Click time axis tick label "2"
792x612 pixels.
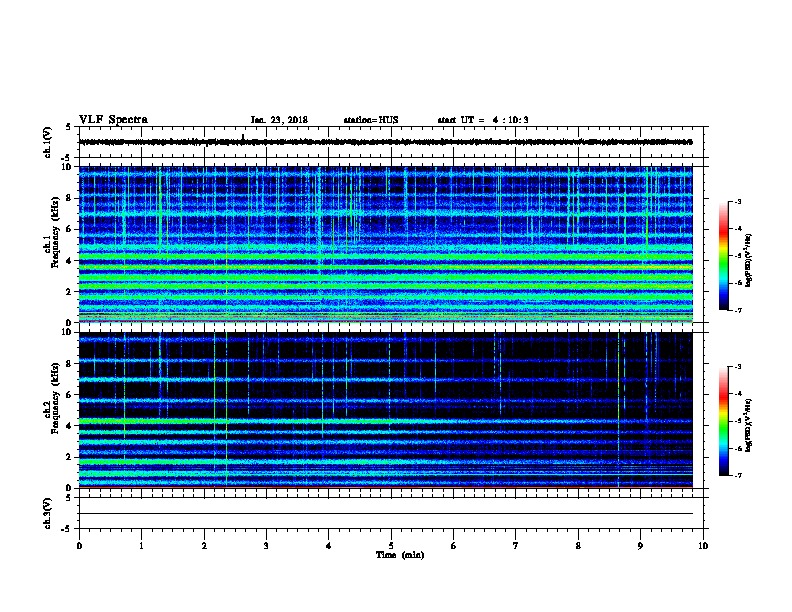pos(204,545)
